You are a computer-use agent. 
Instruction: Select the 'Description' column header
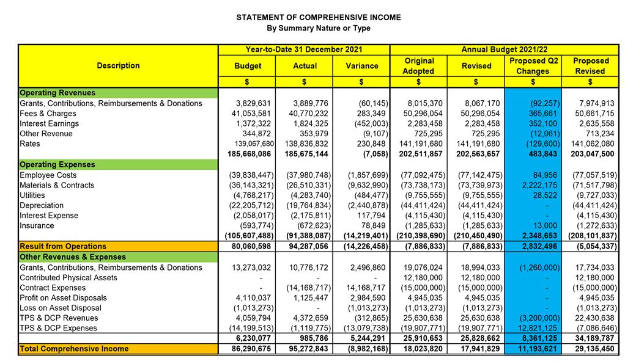[x=118, y=66]
